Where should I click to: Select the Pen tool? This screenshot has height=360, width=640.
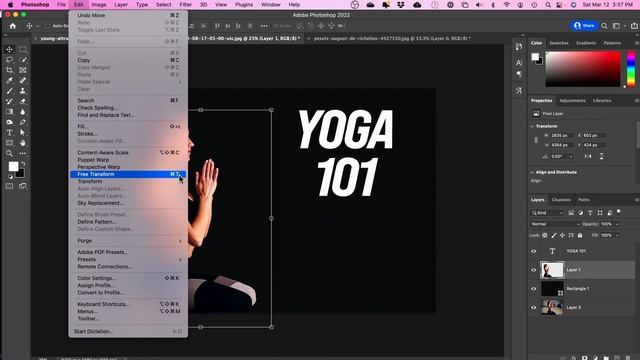pyautogui.click(x=23, y=122)
